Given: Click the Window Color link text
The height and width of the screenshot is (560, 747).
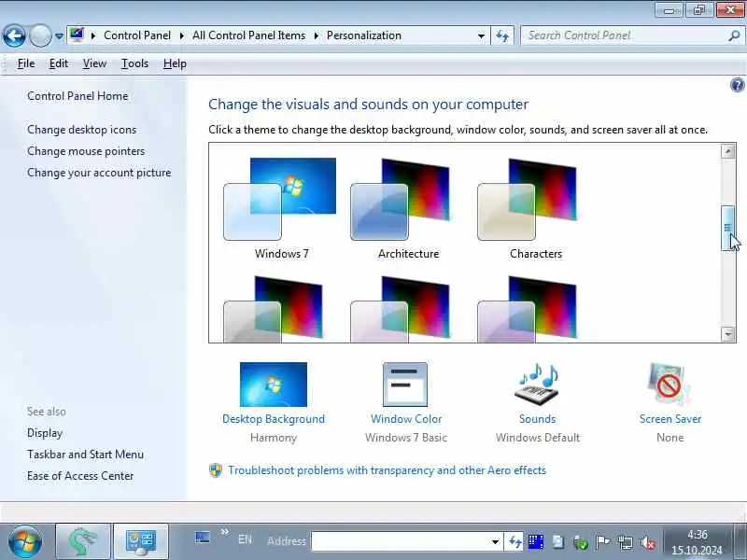Looking at the screenshot, I should pos(406,419).
